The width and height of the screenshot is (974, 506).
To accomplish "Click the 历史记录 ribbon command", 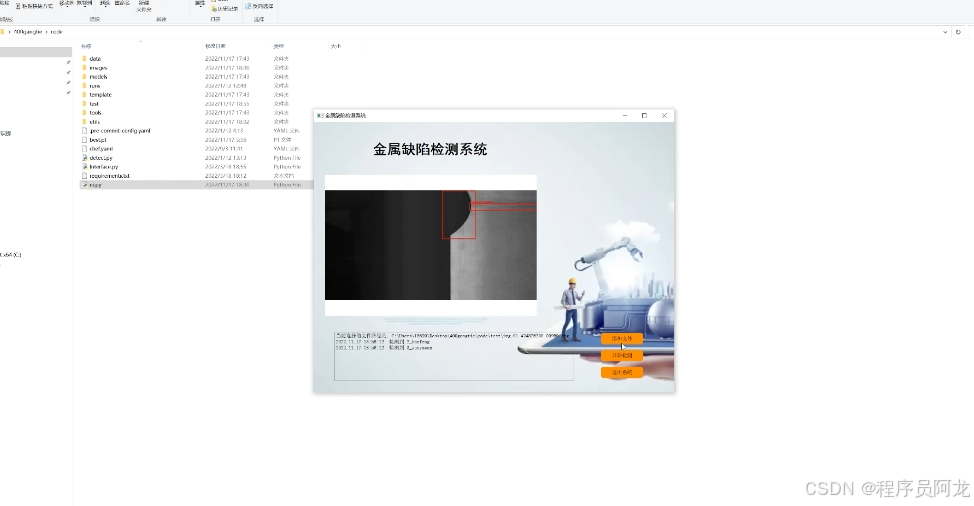I will click(x=224, y=9).
